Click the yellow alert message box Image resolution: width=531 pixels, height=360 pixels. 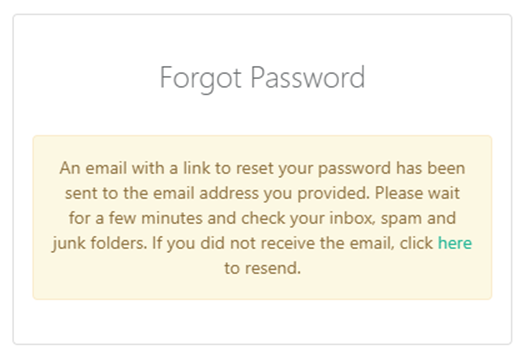pos(262,217)
